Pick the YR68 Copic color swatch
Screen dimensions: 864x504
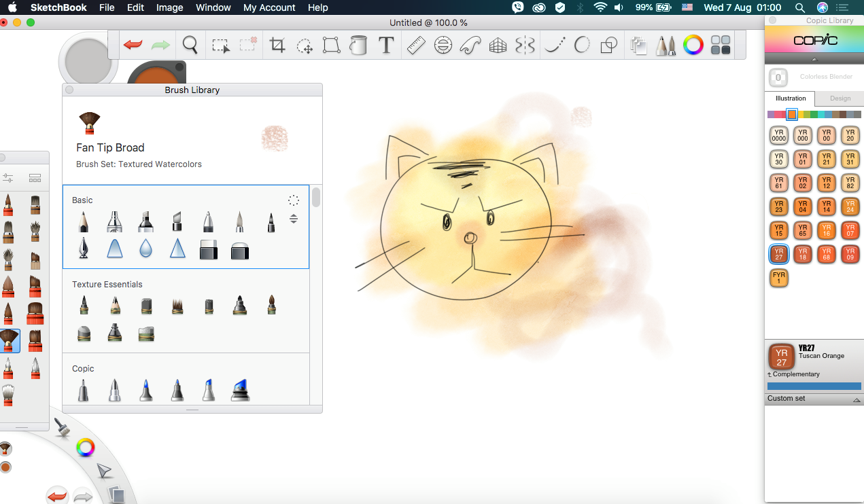coord(826,254)
